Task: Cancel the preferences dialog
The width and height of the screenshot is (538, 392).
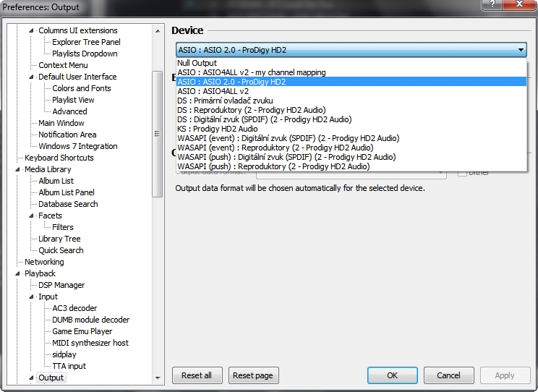Action: (x=449, y=375)
